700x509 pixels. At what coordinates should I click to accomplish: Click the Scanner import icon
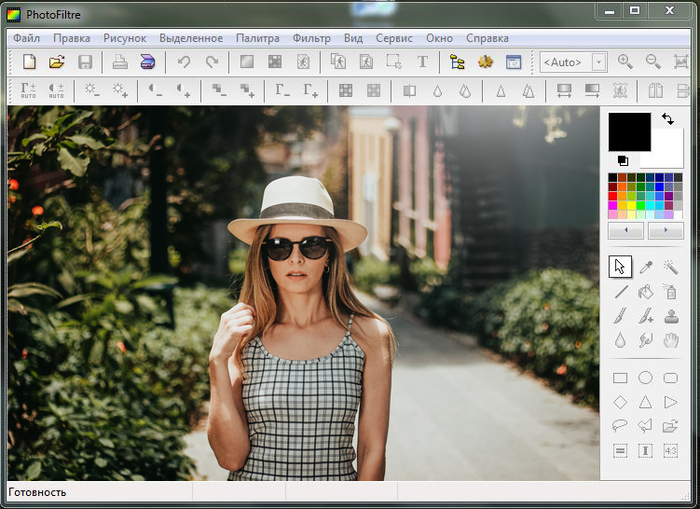coord(147,62)
